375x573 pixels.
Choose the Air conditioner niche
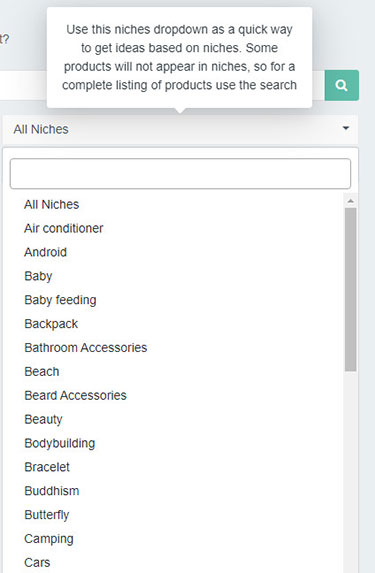tap(64, 228)
